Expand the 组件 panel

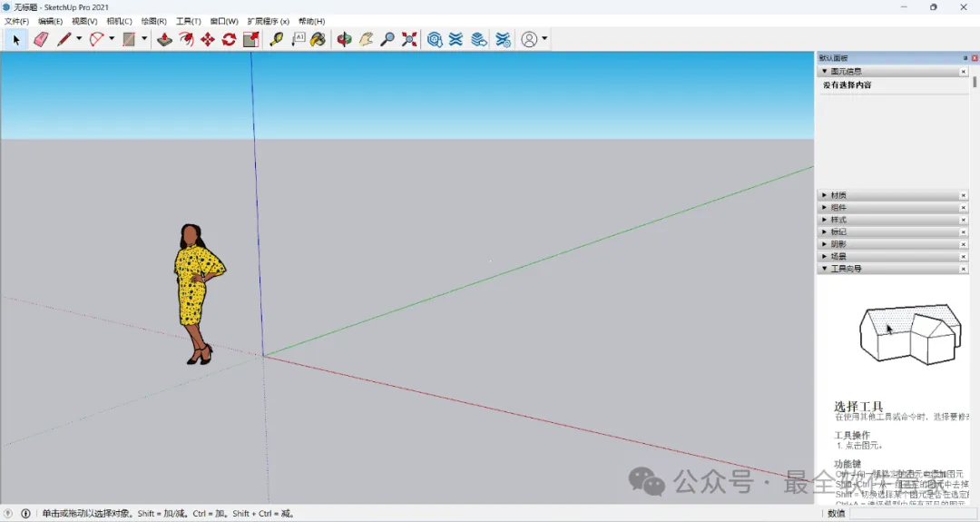tap(824, 208)
